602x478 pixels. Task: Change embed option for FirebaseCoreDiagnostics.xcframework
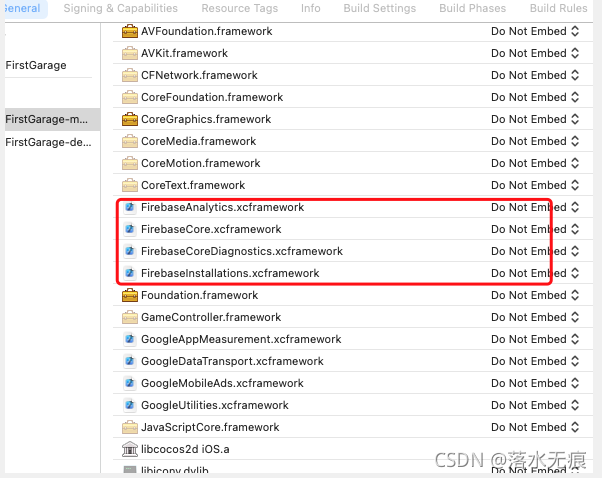[x=535, y=251]
